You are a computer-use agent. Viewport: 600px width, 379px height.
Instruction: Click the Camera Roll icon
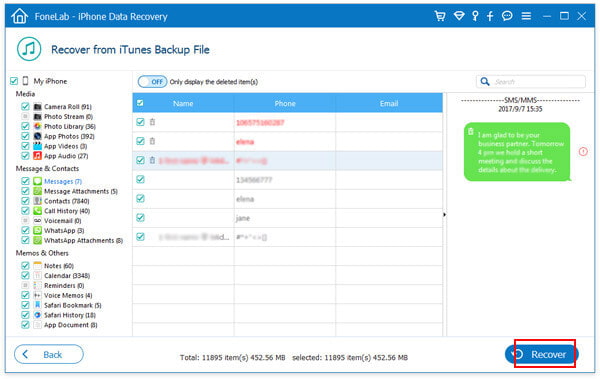[x=37, y=107]
